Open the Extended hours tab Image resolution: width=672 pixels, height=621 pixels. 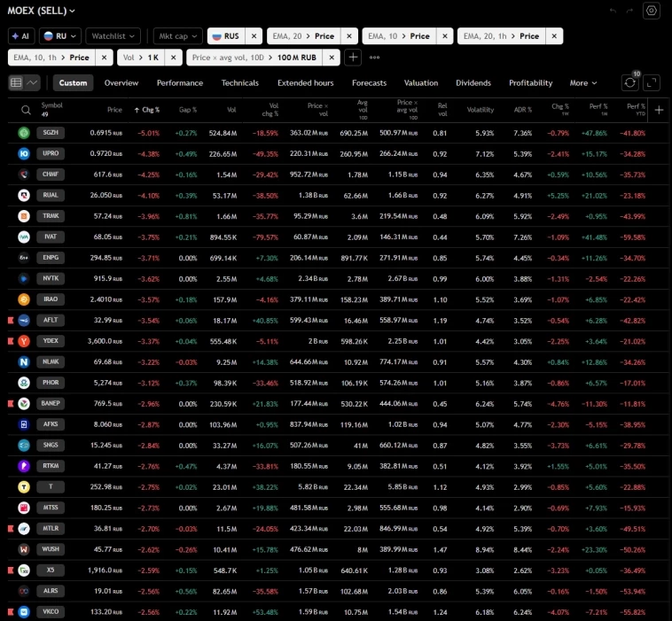[306, 82]
